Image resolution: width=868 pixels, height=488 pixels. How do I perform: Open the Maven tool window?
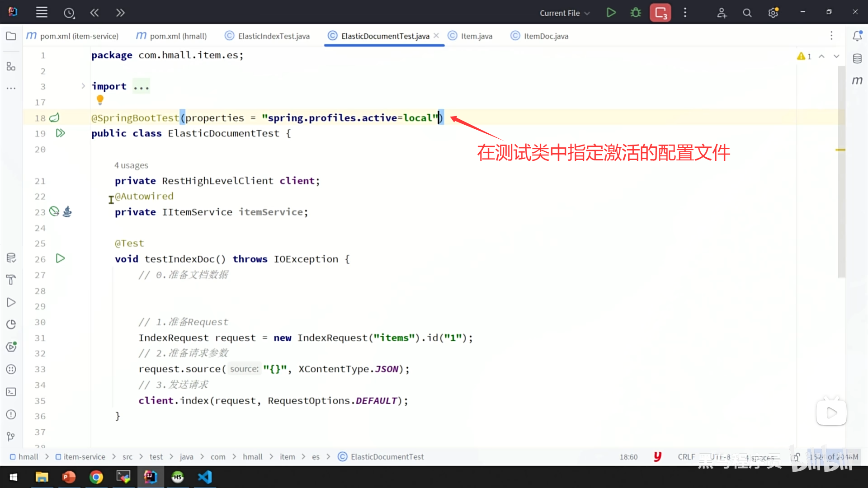point(857,80)
